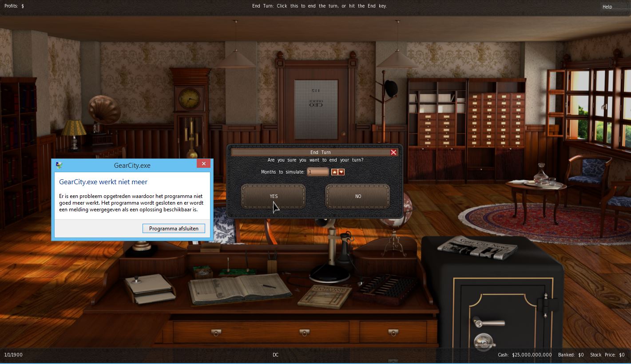
Task: Open the magazine lying on the desk
Action: [x=324, y=296]
